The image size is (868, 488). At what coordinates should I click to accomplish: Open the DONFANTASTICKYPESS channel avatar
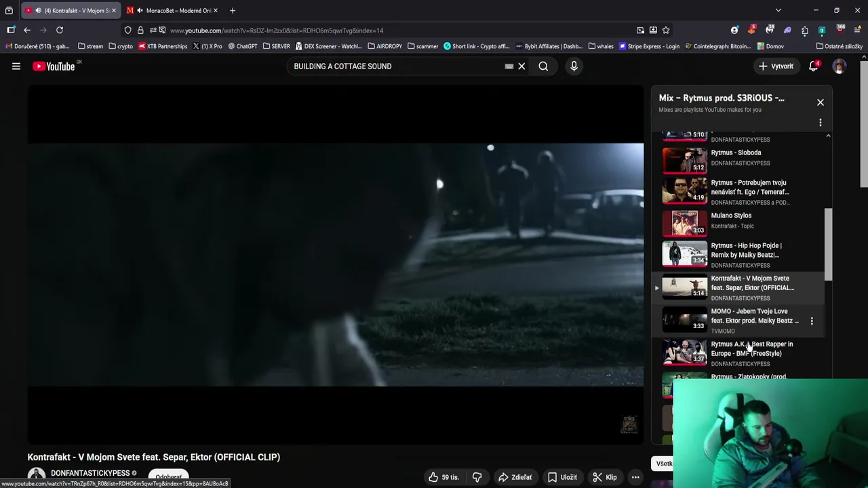point(37,476)
